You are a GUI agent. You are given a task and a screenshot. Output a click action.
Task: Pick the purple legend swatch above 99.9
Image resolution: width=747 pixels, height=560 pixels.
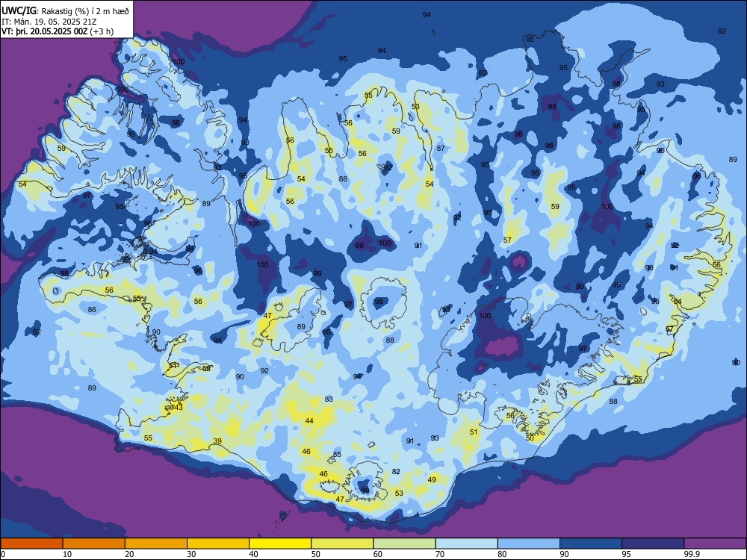coord(715,544)
